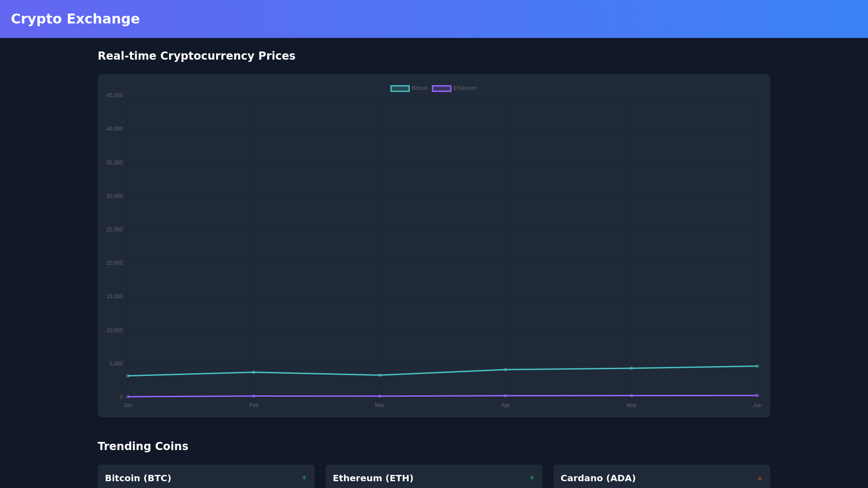Screen dimensions: 868x488
Task: Expand the Cardano (ADA) trending card
Action: point(662,478)
